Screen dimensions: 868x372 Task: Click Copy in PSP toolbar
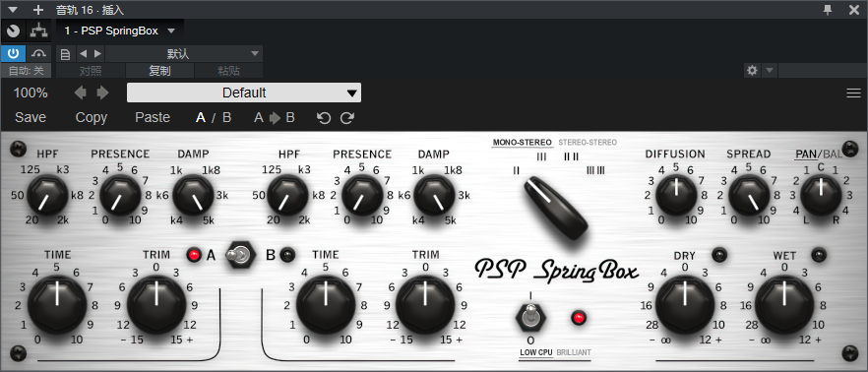[92, 117]
